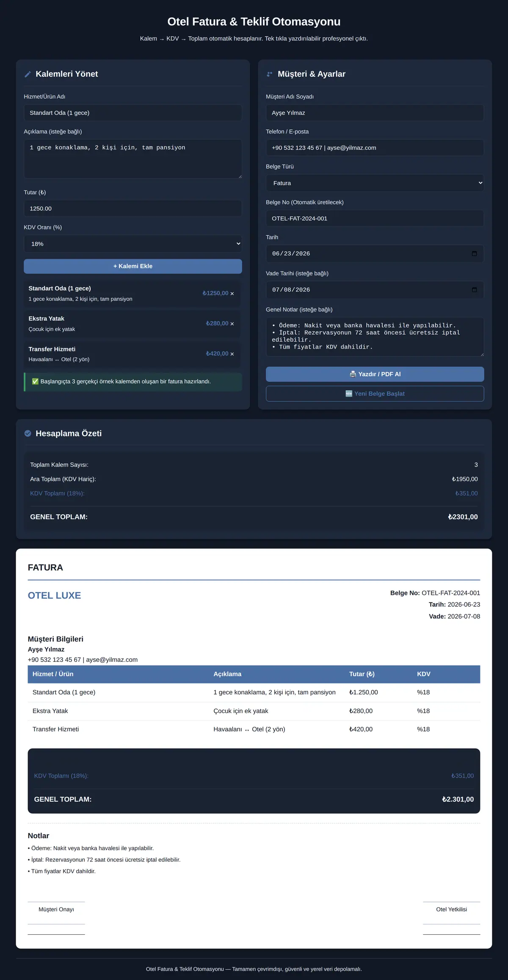Click the ₺1.250,00 cell in invoice table

coord(364,692)
